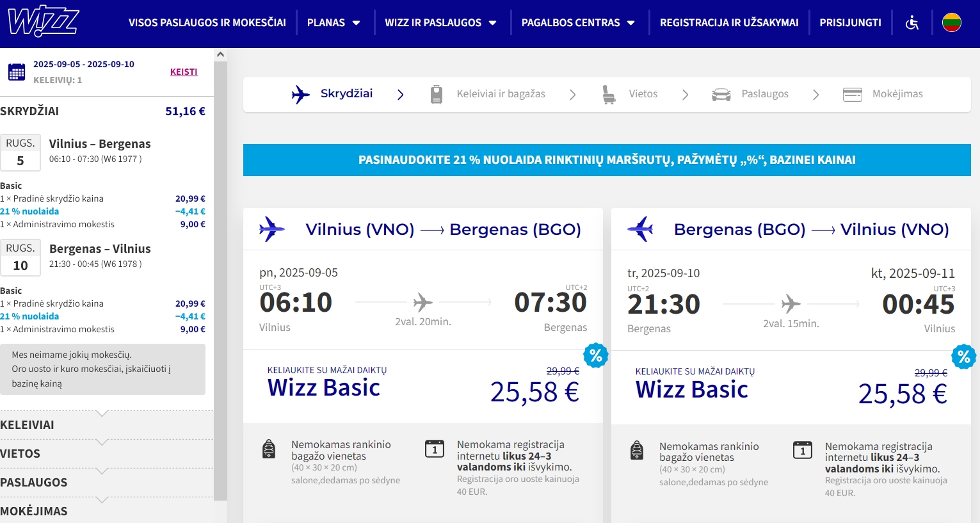Click the Bergenas (BGO) → Vilnius (VNO) header
Viewport: 980px width, 523px height.
pyautogui.click(x=811, y=229)
